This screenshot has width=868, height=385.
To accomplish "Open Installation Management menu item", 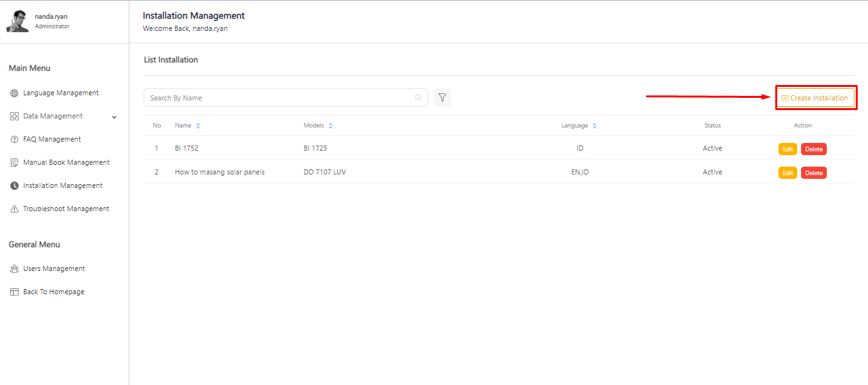I will [x=62, y=186].
